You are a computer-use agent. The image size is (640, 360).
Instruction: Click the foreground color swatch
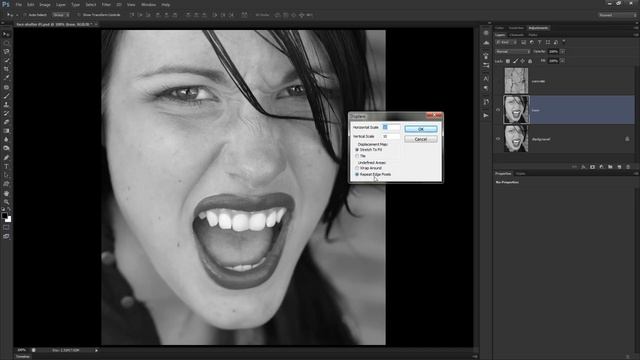[4, 215]
